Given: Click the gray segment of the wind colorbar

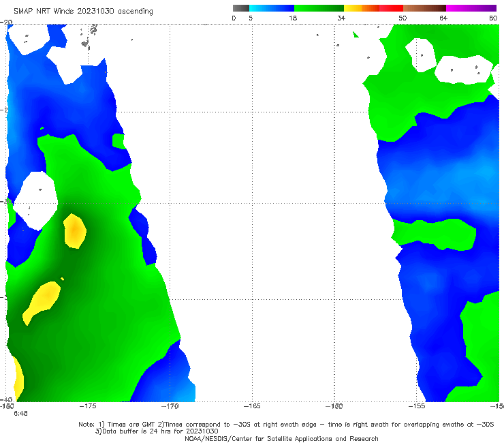Looking at the screenshot, I should [x=241, y=8].
